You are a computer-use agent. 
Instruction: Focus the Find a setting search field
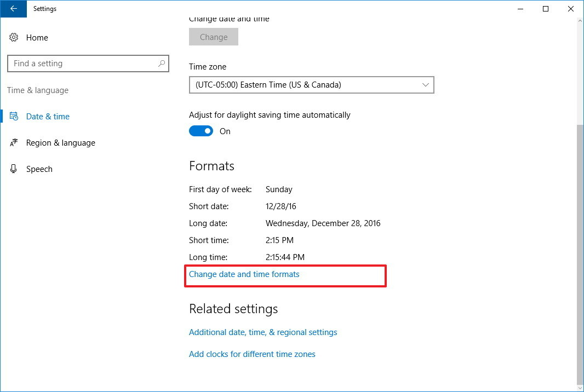click(x=88, y=64)
